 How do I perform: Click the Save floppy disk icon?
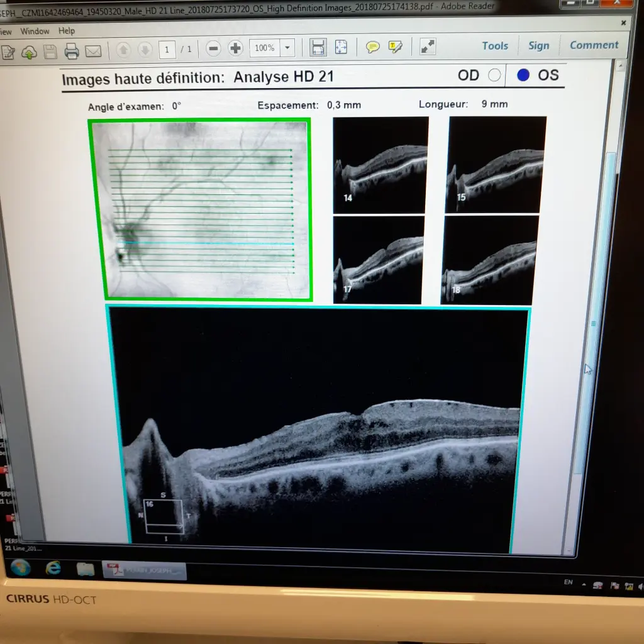pos(50,52)
